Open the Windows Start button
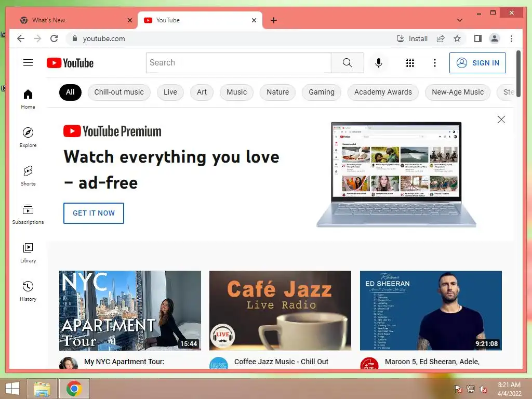Viewport: 532px width, 399px height. 12,389
